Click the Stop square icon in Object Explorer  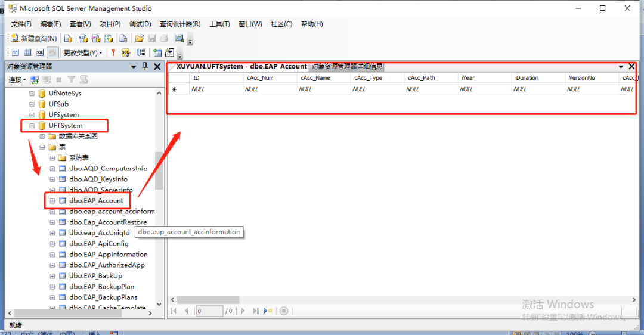pyautogui.click(x=58, y=80)
